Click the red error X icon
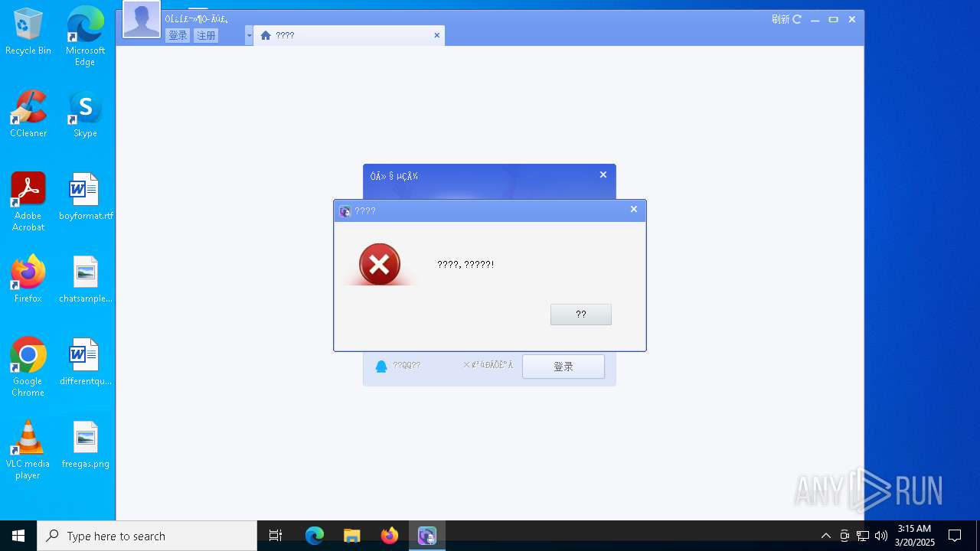 point(379,264)
